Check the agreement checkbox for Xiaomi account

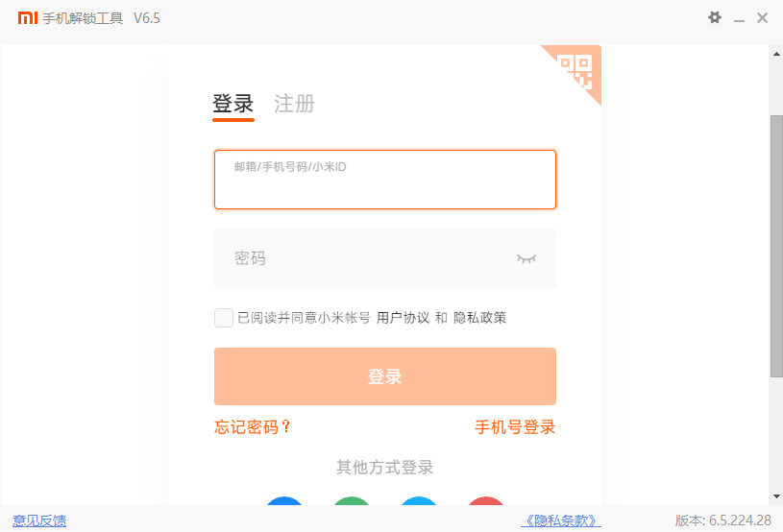224,318
